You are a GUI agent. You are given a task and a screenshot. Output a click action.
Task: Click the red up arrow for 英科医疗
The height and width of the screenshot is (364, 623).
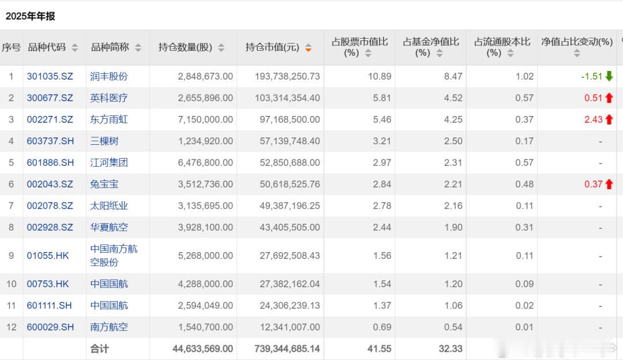609,97
